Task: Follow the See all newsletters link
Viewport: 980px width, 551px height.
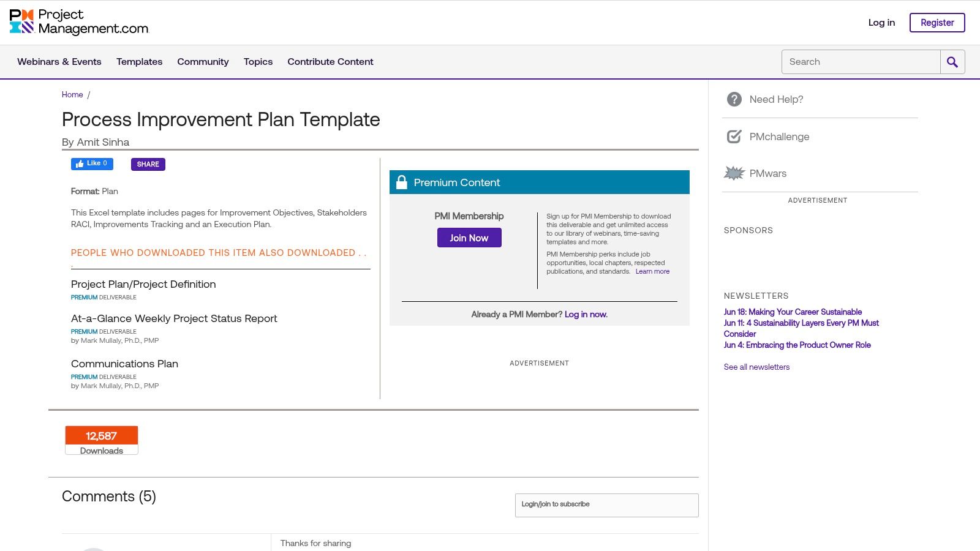Action: click(756, 367)
